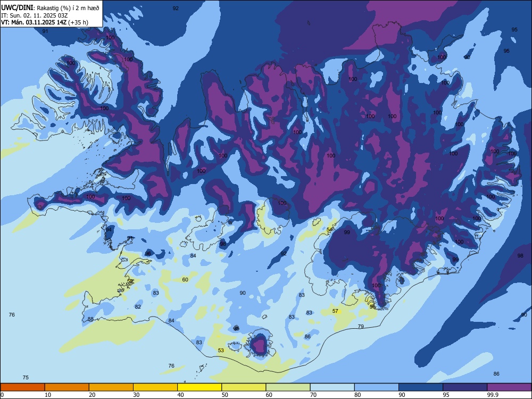Click the 'VT: Mán. 03.11.2025 14Z (+35 h)' line

click(x=45, y=22)
